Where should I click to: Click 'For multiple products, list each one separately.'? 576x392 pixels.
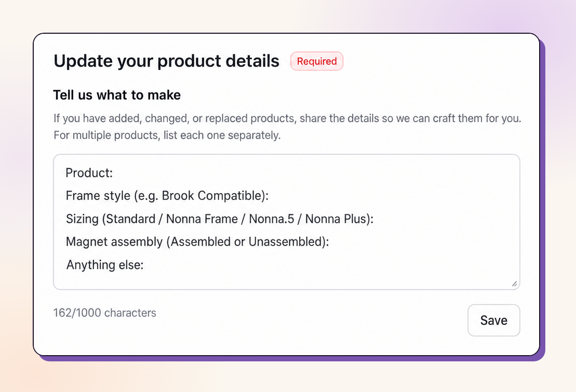click(167, 135)
